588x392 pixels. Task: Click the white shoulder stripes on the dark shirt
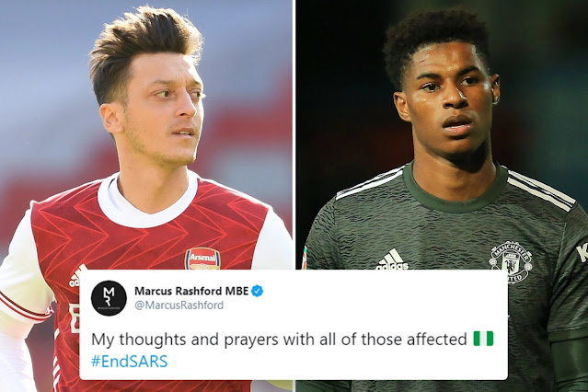point(542,190)
